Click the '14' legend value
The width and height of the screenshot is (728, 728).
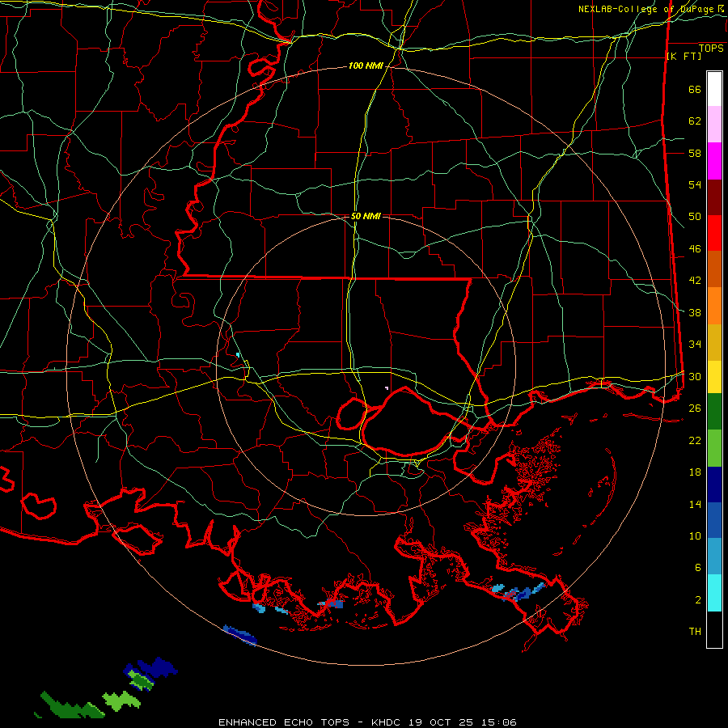tap(695, 504)
